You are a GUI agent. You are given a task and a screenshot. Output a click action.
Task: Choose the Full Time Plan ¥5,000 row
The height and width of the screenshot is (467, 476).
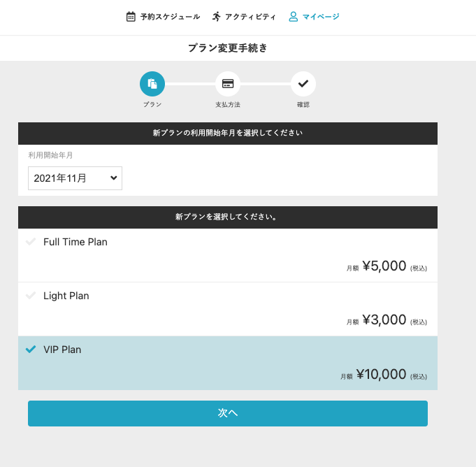pos(228,255)
